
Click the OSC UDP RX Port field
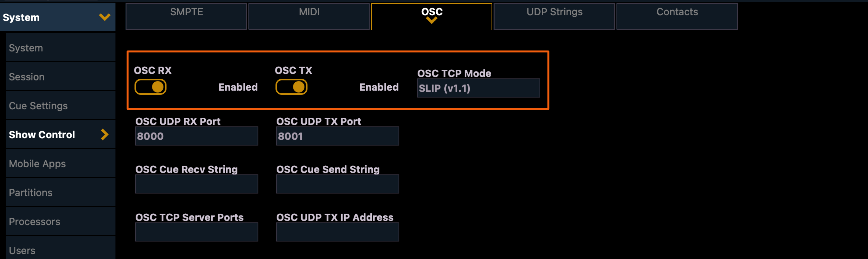pos(197,136)
